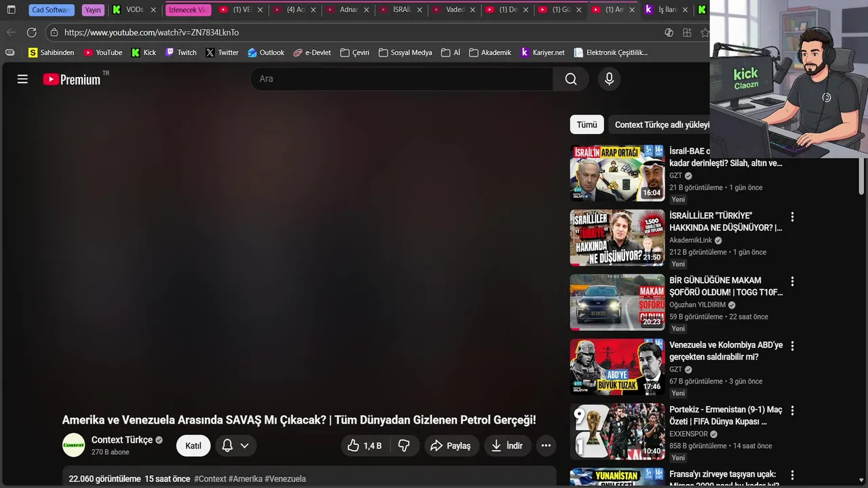868x488 pixels.
Task: Open İsrail-BAE video thumbnail
Action: [617, 173]
